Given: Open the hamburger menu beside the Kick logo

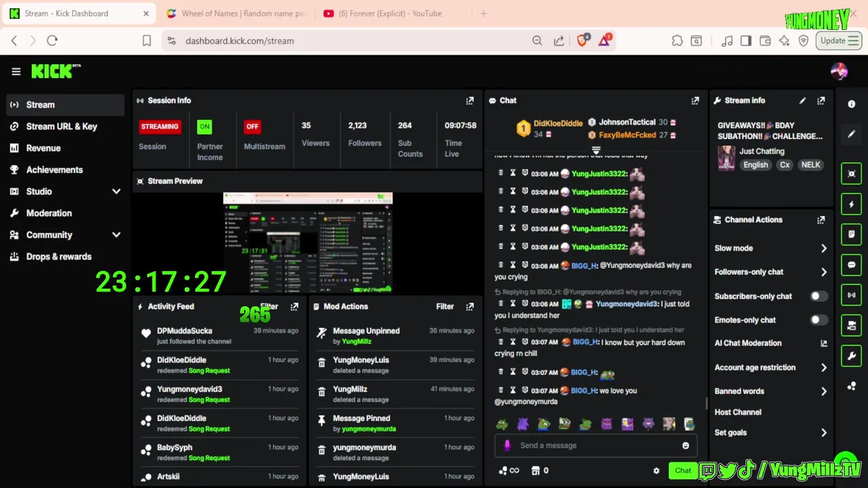Looking at the screenshot, I should [x=16, y=71].
